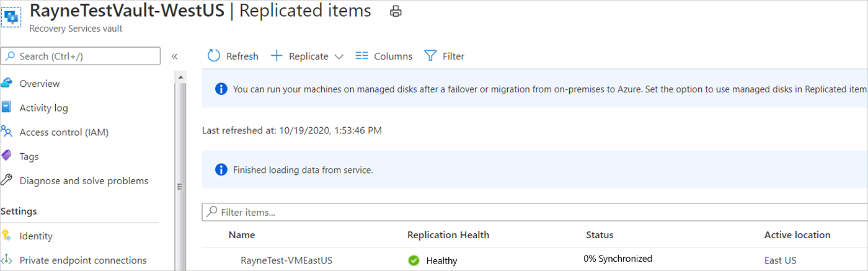
Task: Click the Refresh icon in the toolbar
Action: pyautogui.click(x=214, y=56)
